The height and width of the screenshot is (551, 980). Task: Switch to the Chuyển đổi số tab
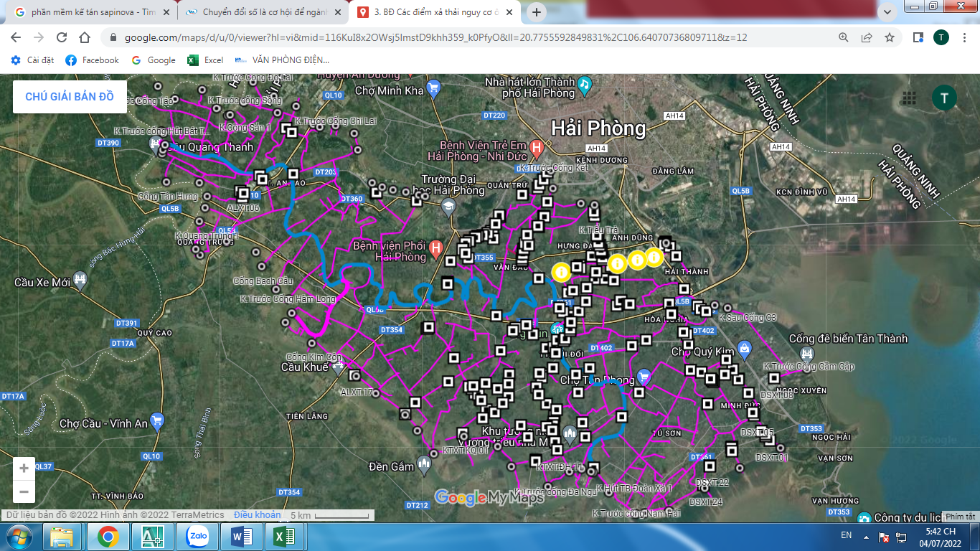coord(262,12)
